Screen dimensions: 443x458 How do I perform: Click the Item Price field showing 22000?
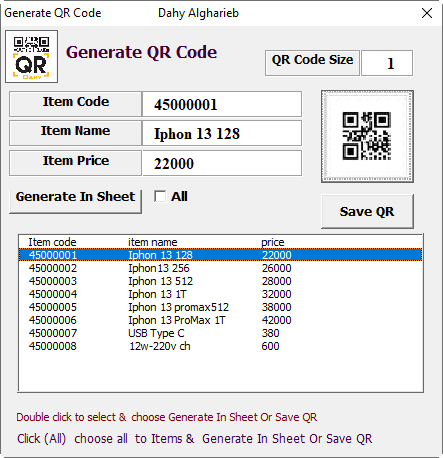click(222, 163)
